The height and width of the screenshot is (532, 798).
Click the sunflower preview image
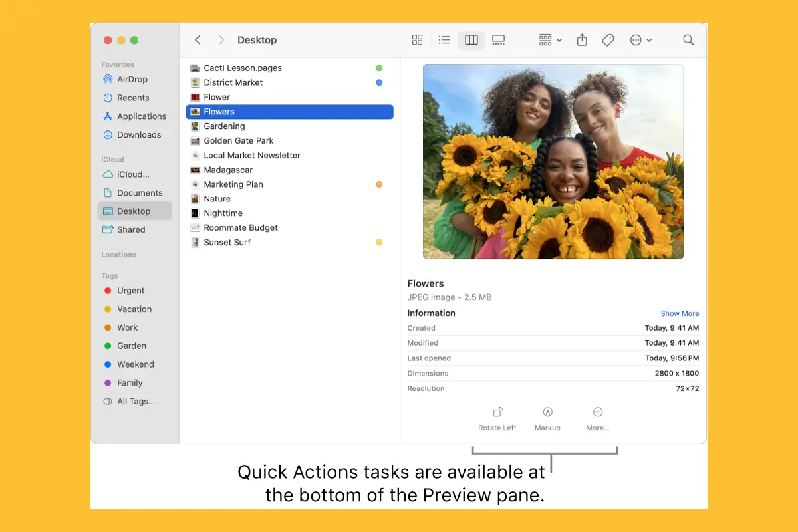(x=553, y=162)
